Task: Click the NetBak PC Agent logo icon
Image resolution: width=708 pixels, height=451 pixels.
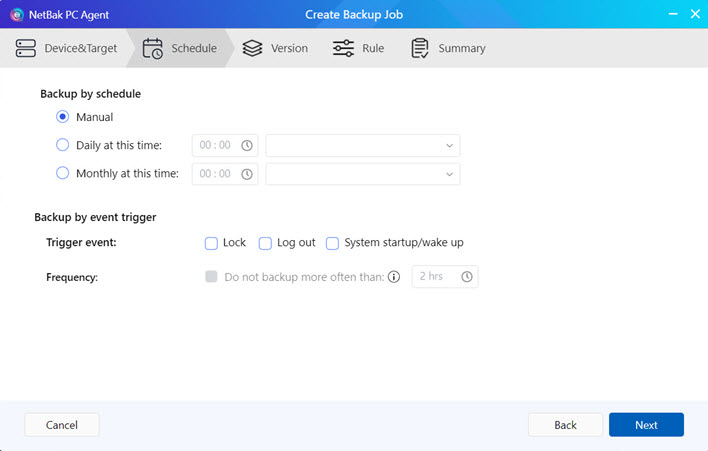Action: pos(17,15)
